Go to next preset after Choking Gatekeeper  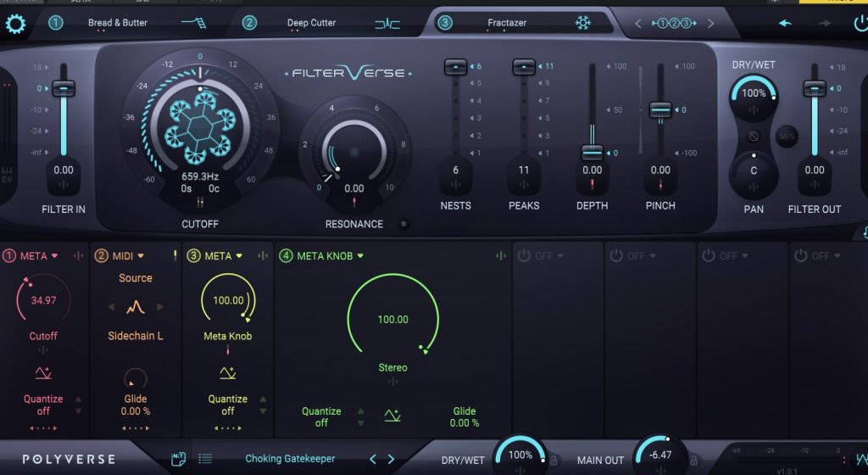[x=391, y=459]
